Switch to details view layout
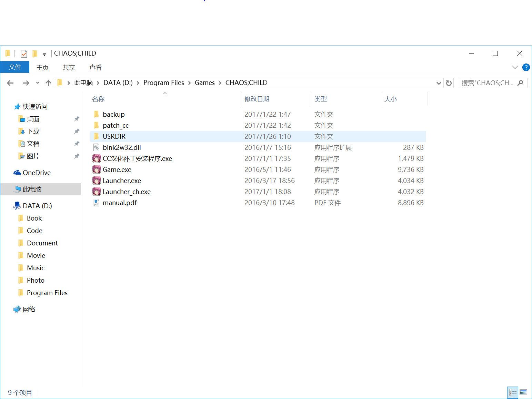Image resolution: width=532 pixels, height=399 pixels. [x=513, y=392]
